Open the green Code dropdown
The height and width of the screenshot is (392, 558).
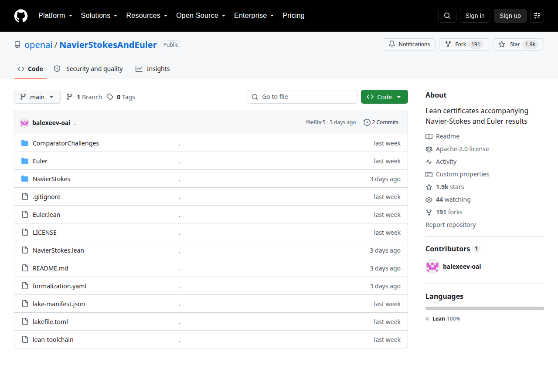(x=384, y=97)
